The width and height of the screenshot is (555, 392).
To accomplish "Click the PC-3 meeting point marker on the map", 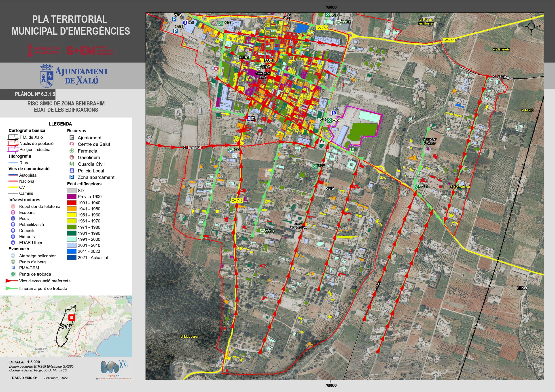I will 221,23.
